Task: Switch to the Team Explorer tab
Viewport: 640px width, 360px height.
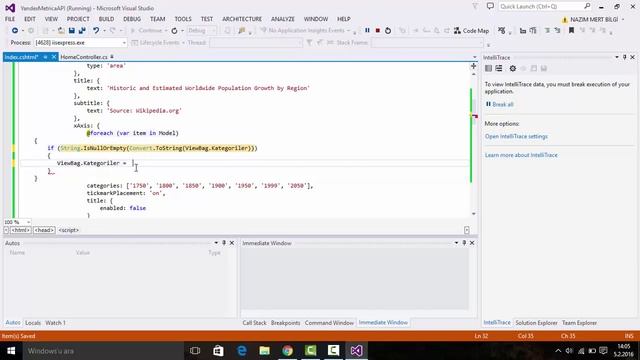Action: [579, 323]
